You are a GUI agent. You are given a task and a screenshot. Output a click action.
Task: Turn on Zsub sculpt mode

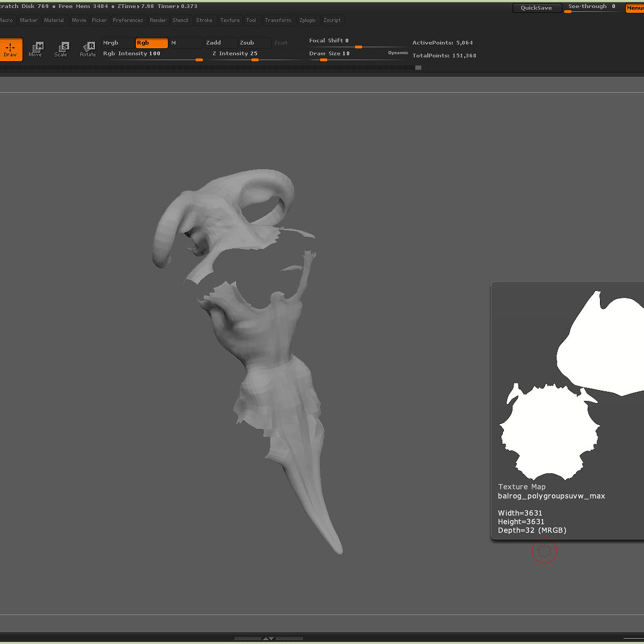[253, 43]
